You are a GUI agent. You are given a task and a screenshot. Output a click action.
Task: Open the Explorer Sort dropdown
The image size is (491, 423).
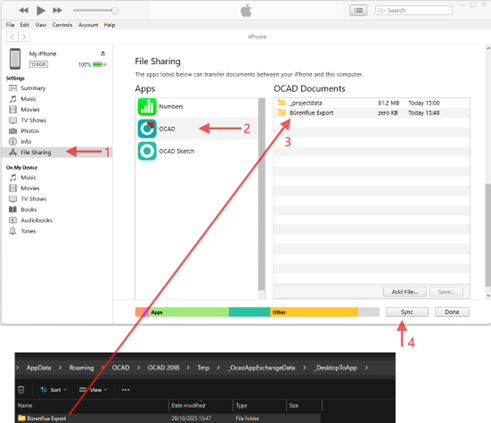click(53, 390)
